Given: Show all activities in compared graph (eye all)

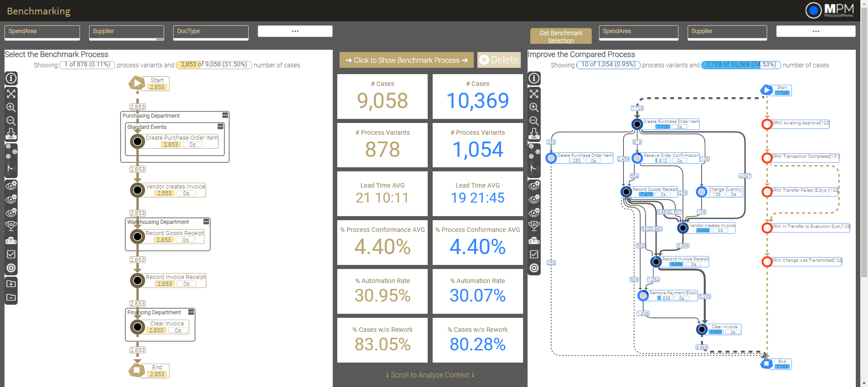Looking at the screenshot, I should pyautogui.click(x=534, y=212).
